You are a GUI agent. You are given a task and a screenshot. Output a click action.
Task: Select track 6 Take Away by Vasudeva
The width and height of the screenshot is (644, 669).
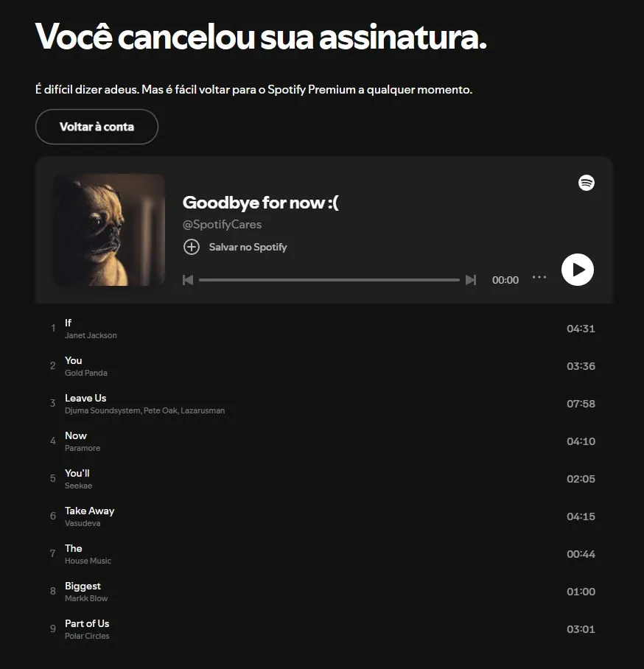point(323,516)
